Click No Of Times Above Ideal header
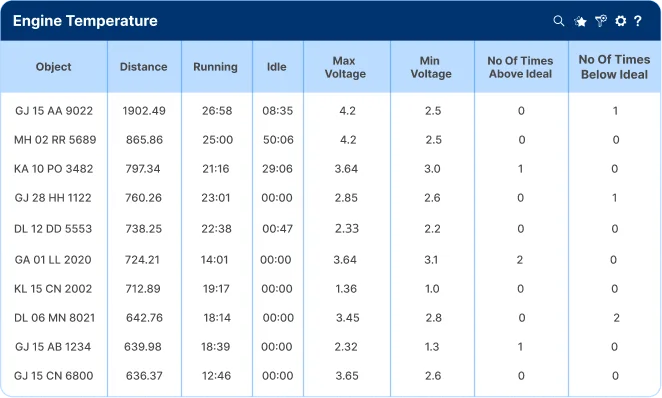Image resolution: width=662 pixels, height=398 pixels. [520, 67]
